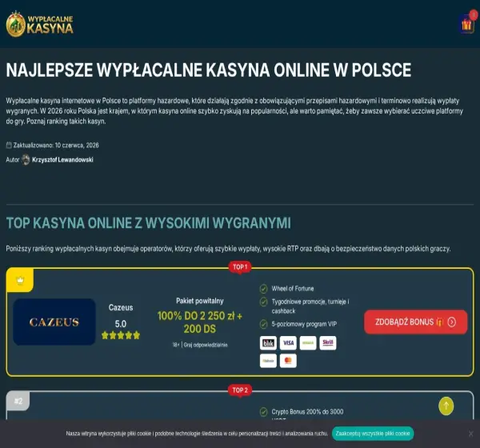Viewport: 480px width, 448px height.
Task: Click the yellow scroll-to-top arrow button
Action: [x=446, y=406]
